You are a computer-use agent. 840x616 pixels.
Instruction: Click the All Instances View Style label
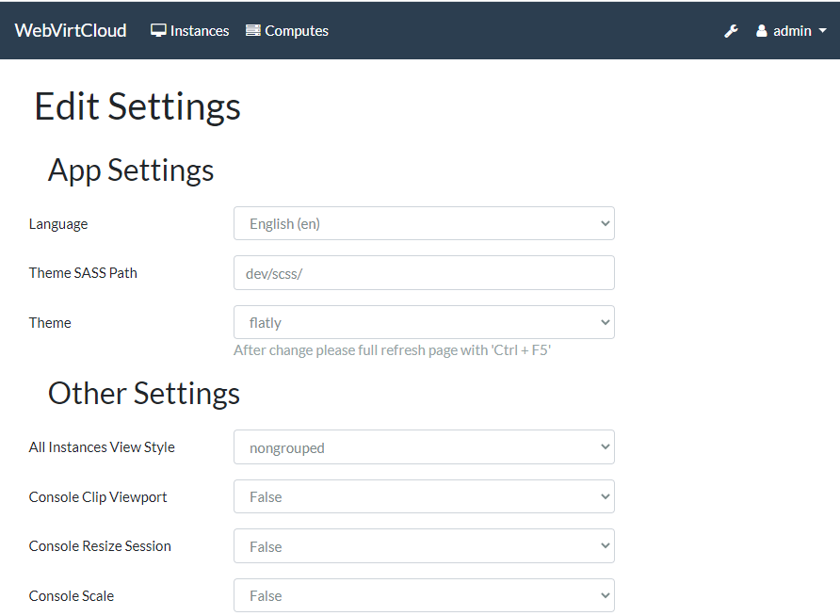pyautogui.click(x=102, y=447)
